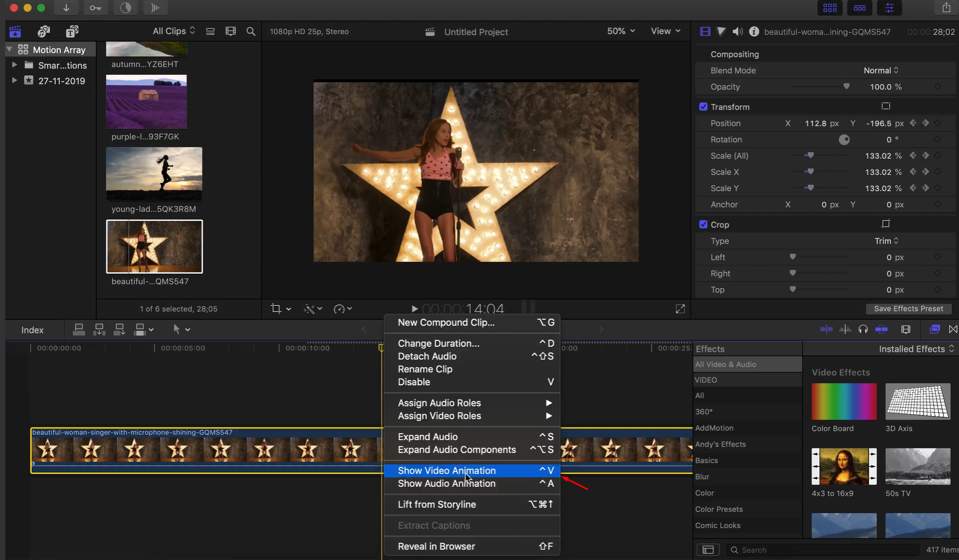Select Lift from Storyline
The image size is (959, 560).
click(437, 504)
